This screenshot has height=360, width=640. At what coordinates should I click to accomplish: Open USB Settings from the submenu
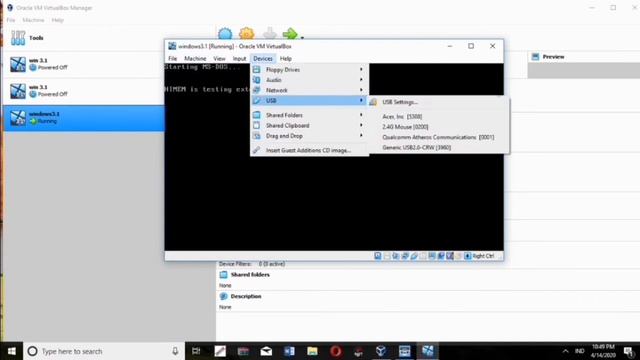click(x=439, y=102)
